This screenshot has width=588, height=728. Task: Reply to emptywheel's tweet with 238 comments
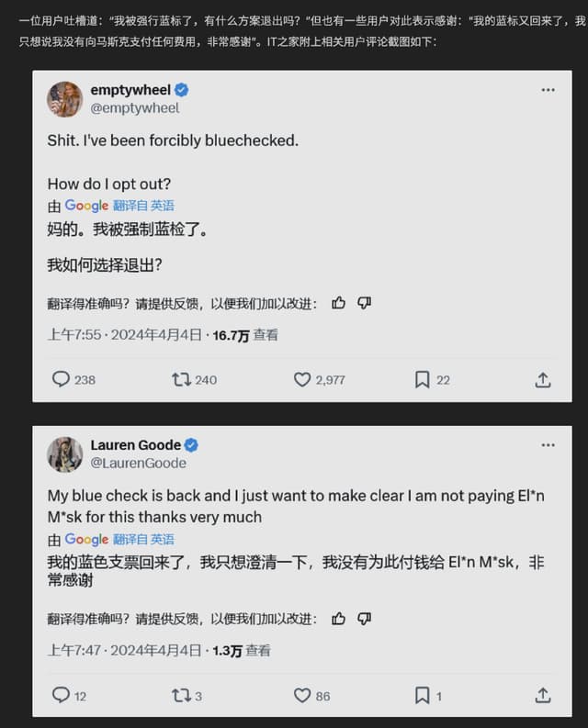point(61,379)
